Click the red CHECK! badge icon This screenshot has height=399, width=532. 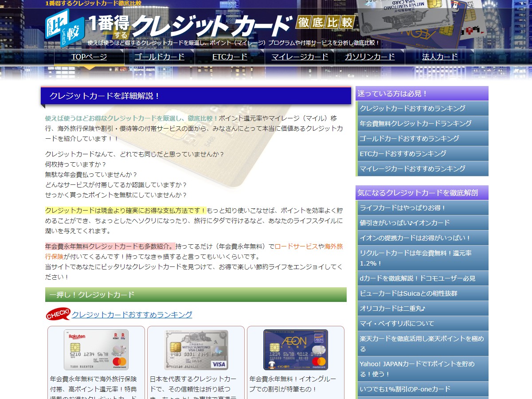point(58,314)
